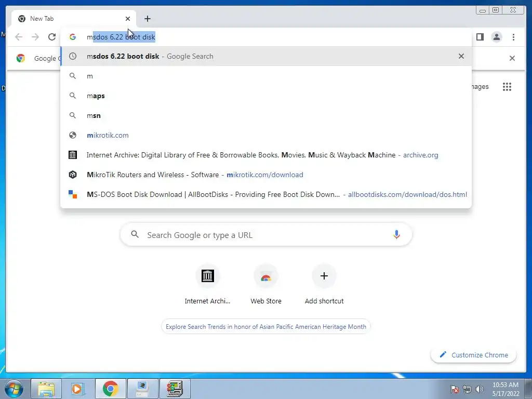Dismiss the Google Chrome info bar
Image resolution: width=532 pixels, height=399 pixels.
point(512,58)
